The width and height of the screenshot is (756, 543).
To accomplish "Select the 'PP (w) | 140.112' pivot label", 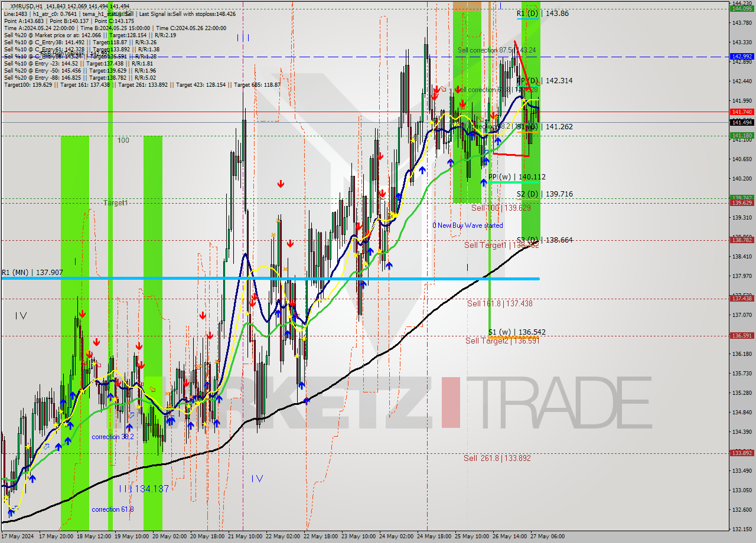I will [x=517, y=176].
